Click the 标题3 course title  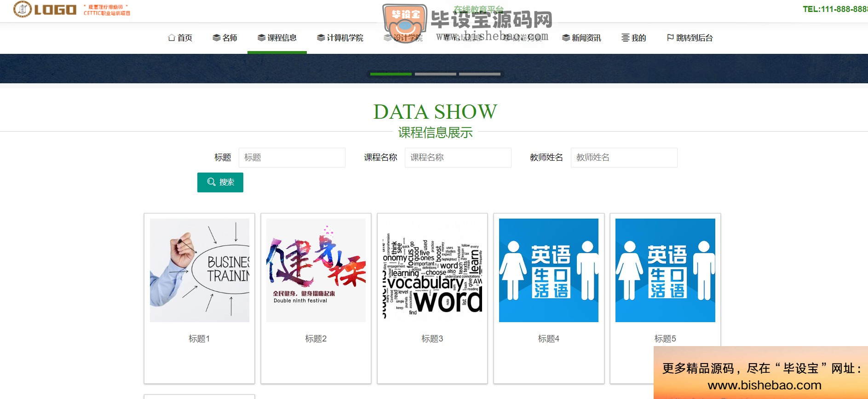432,339
